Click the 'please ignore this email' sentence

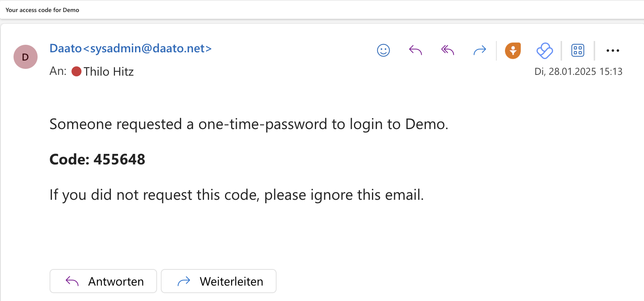[x=237, y=195]
